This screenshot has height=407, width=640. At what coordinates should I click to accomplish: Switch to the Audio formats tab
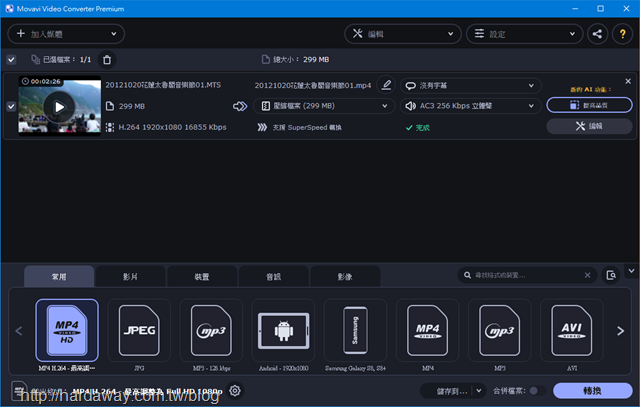pyautogui.click(x=273, y=276)
